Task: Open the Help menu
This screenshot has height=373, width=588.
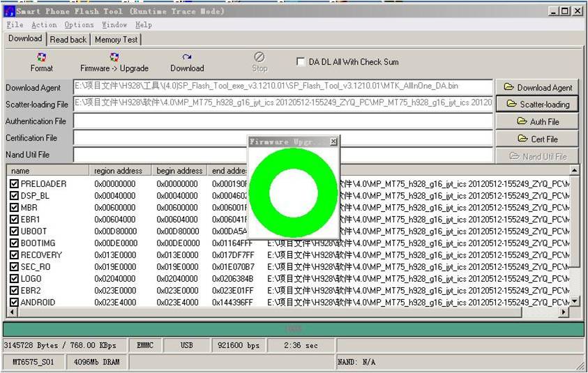Action: [144, 24]
